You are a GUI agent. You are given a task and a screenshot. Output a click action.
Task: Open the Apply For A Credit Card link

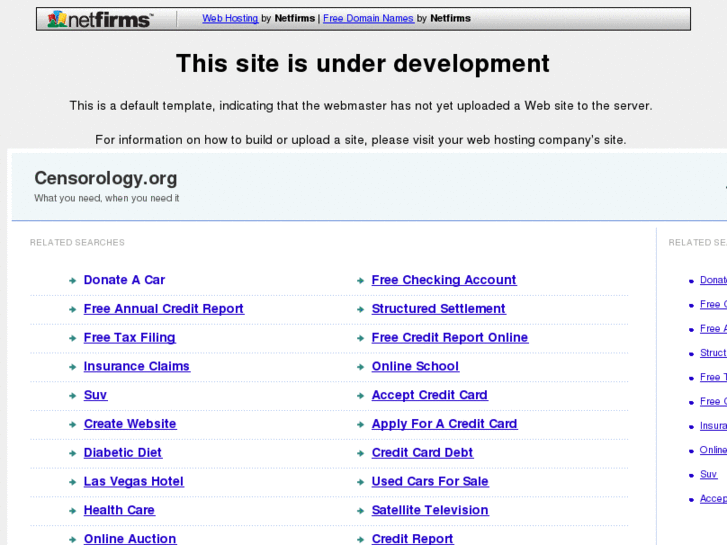pos(444,423)
